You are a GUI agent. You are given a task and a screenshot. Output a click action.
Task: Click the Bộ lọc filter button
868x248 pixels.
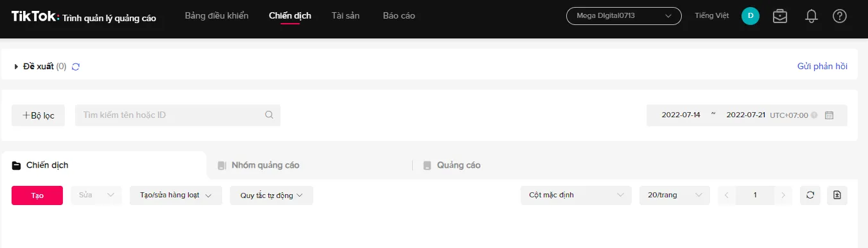(x=38, y=115)
